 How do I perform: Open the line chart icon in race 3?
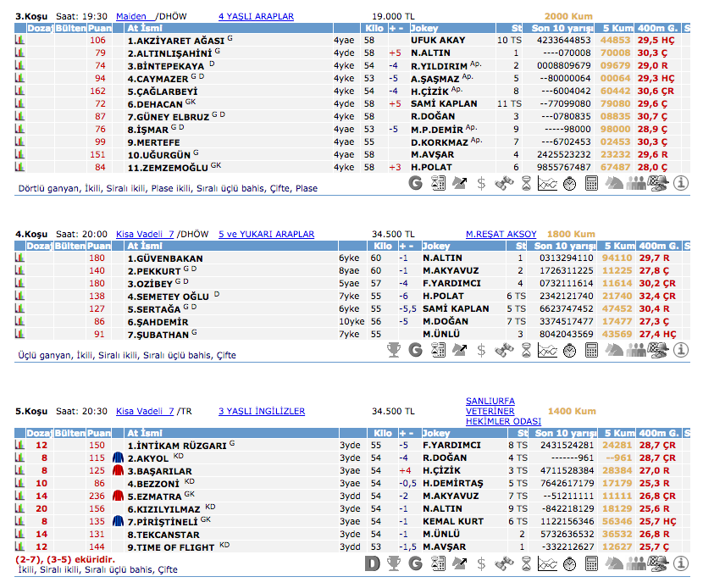547,182
